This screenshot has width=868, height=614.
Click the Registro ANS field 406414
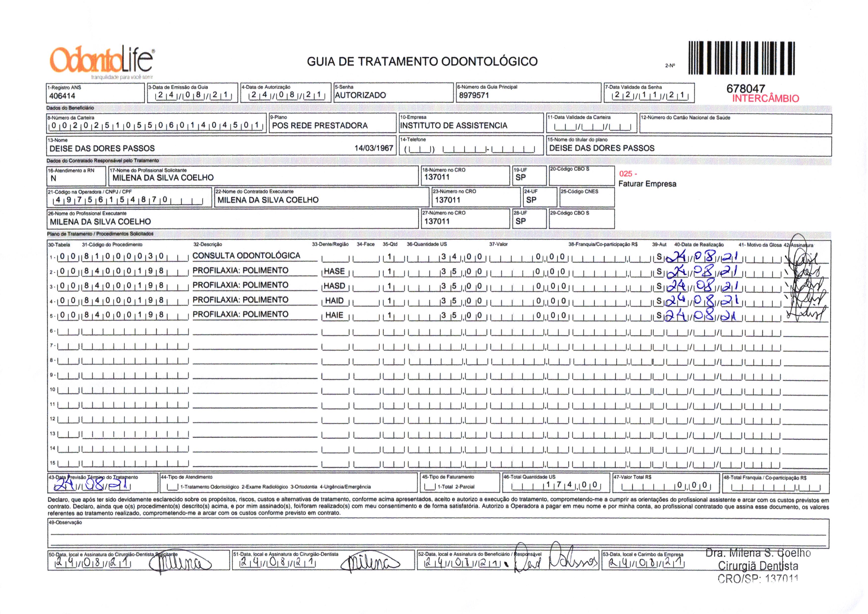pyautogui.click(x=62, y=96)
